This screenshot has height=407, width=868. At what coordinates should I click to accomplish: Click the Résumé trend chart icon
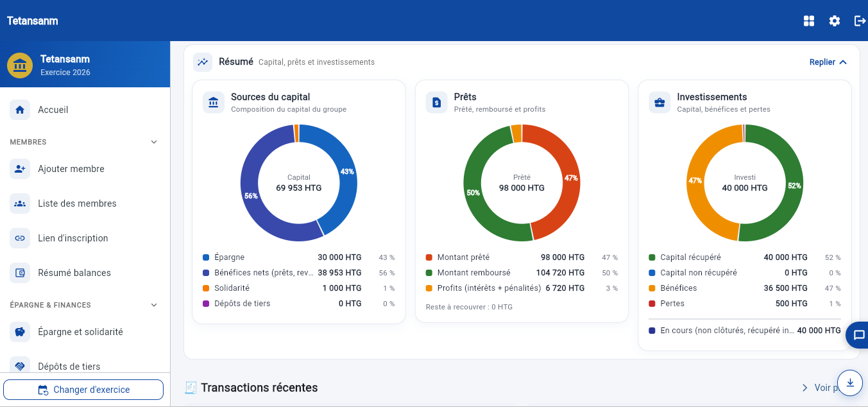coord(203,62)
